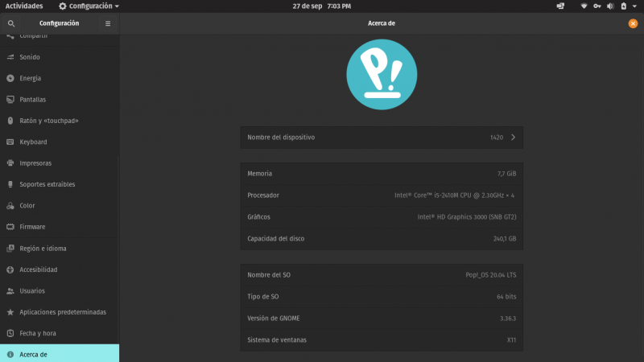Select Firmware in the sidebar
The height and width of the screenshot is (362, 644).
click(32, 227)
